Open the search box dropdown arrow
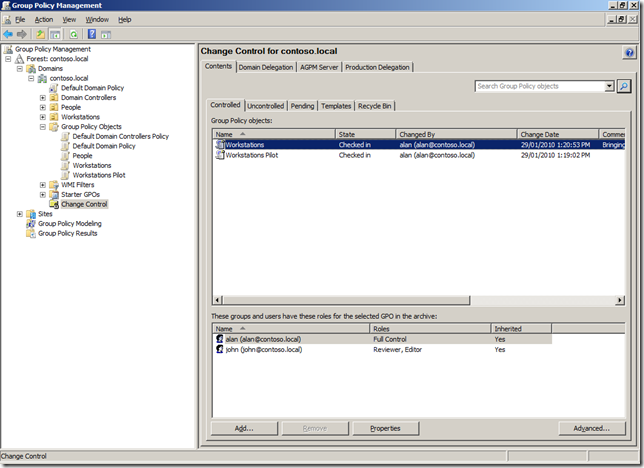The image size is (644, 468). pyautogui.click(x=610, y=87)
